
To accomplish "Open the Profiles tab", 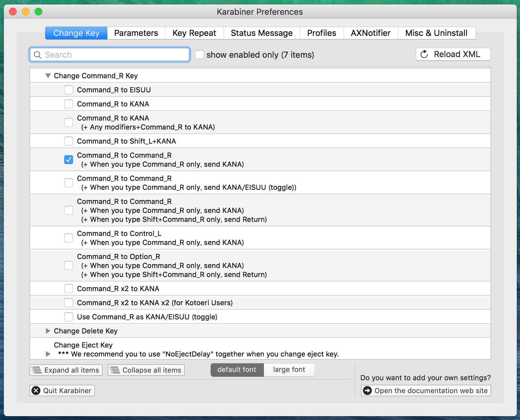I will tap(322, 33).
